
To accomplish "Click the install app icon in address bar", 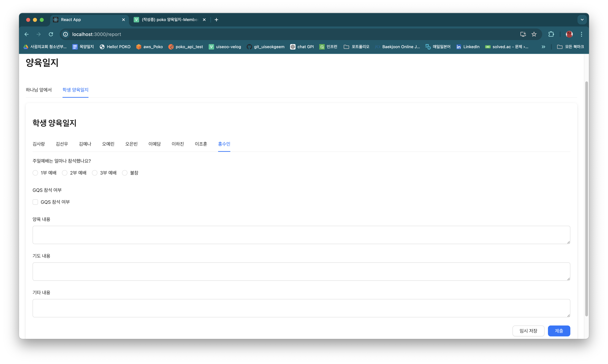I will click(523, 34).
